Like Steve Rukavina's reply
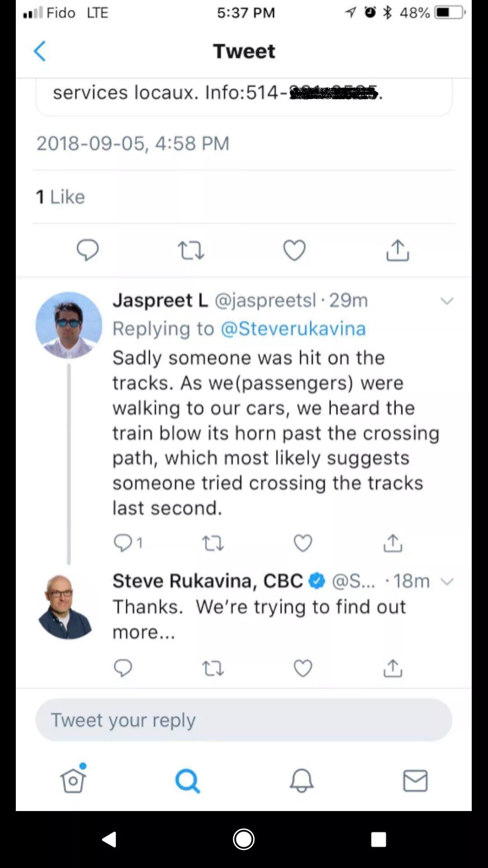488x868 pixels. (303, 668)
